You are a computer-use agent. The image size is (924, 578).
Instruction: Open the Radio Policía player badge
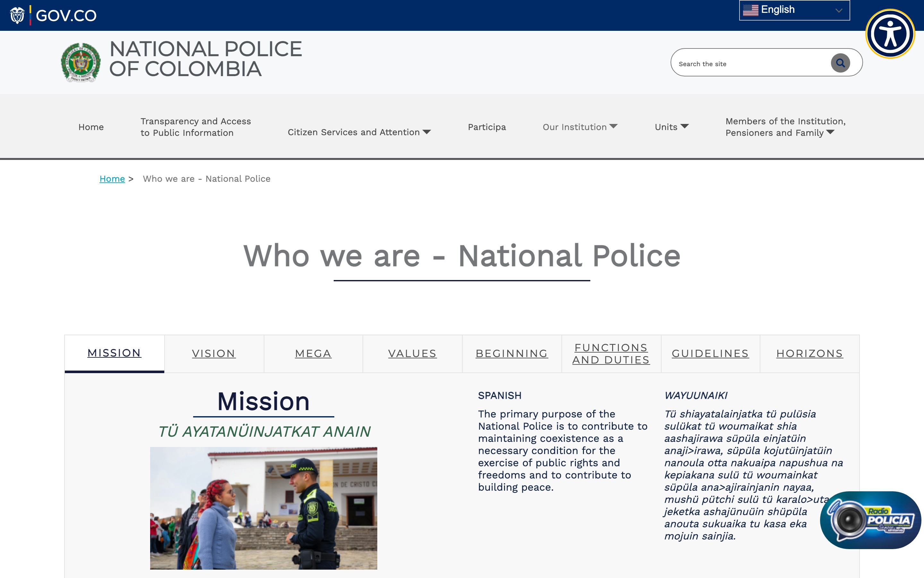[x=870, y=520]
